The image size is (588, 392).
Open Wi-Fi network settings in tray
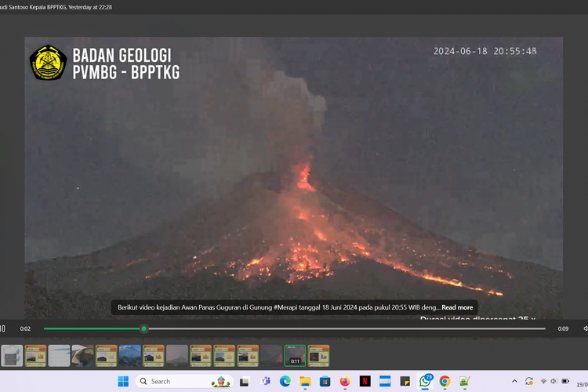click(543, 381)
